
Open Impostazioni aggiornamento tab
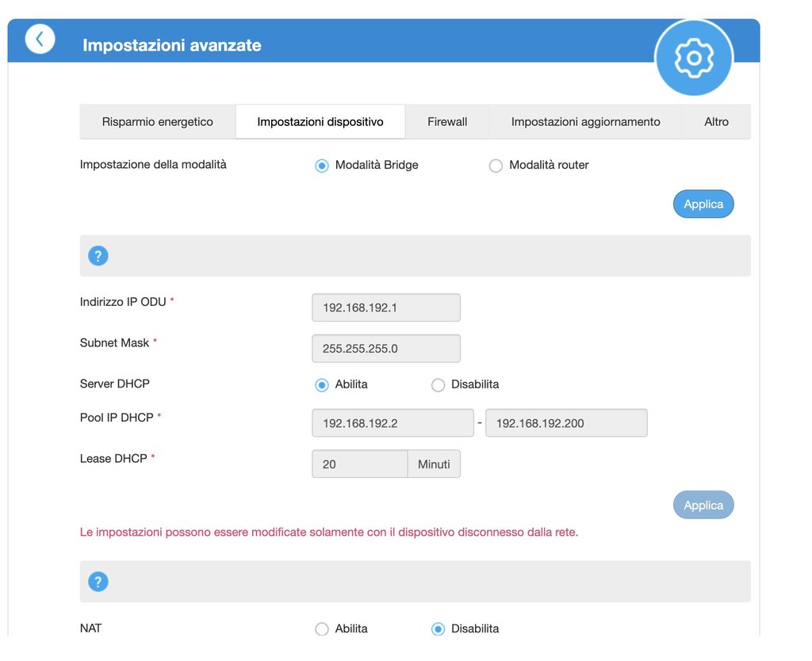585,122
